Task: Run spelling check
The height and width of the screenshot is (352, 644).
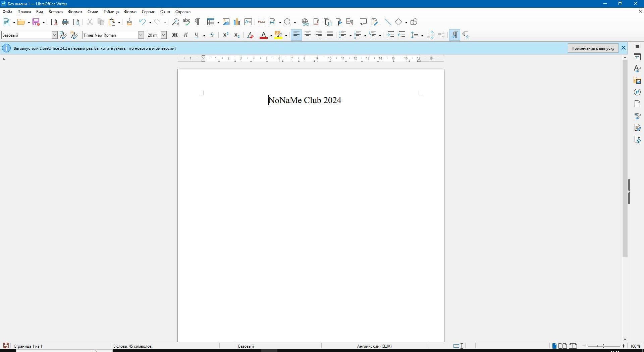Action: [x=186, y=22]
